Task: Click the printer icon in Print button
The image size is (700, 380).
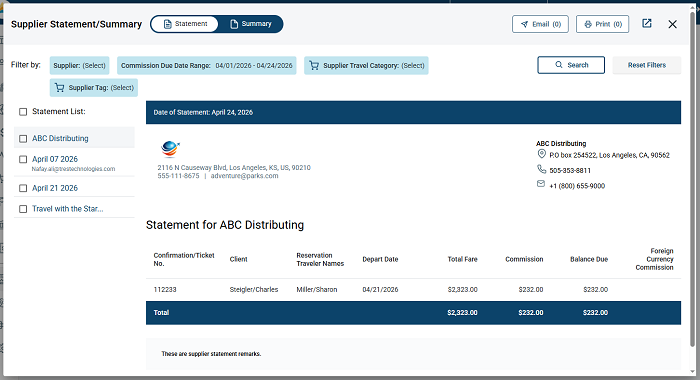Action: click(x=588, y=24)
